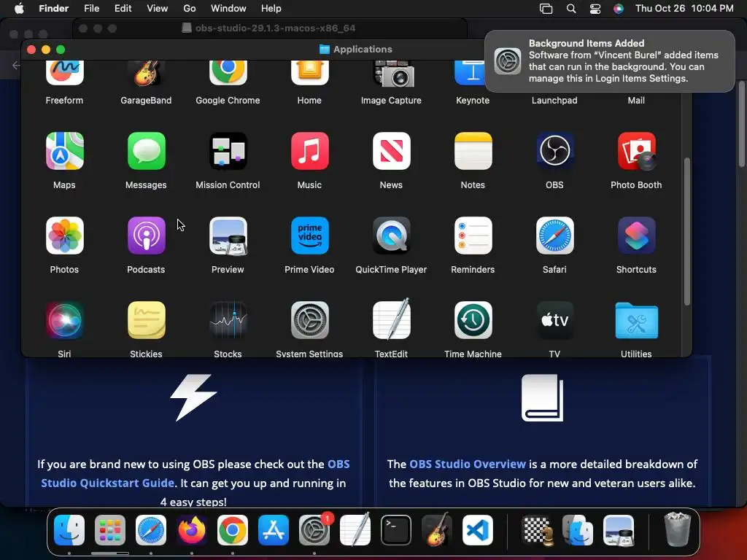This screenshot has height=560, width=747.
Task: Open the Messages app icon
Action: coord(146,151)
